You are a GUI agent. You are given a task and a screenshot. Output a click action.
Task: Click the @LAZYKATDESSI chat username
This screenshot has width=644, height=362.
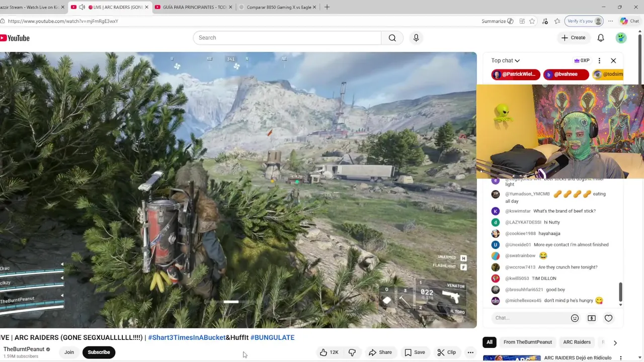tap(523, 222)
